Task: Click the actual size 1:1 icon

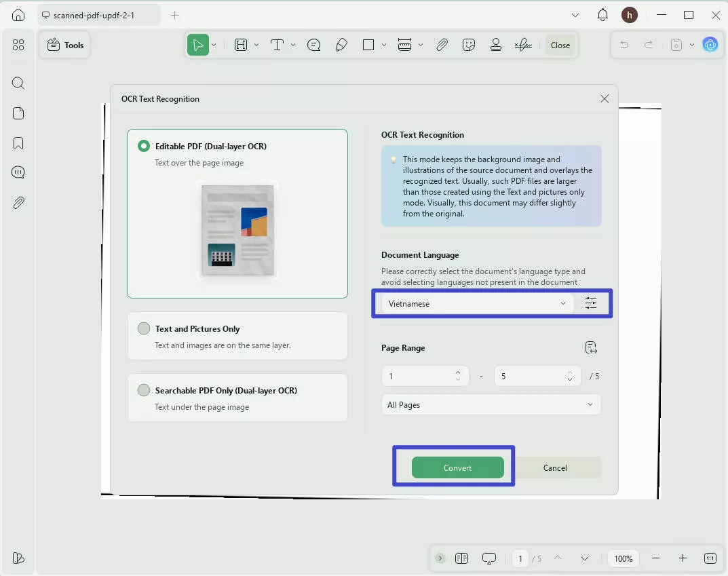Action: (710, 558)
